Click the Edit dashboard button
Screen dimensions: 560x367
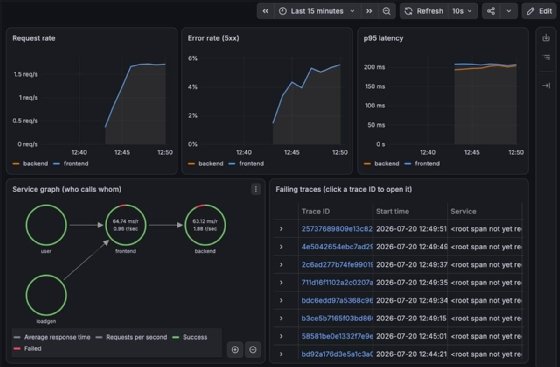pos(540,11)
